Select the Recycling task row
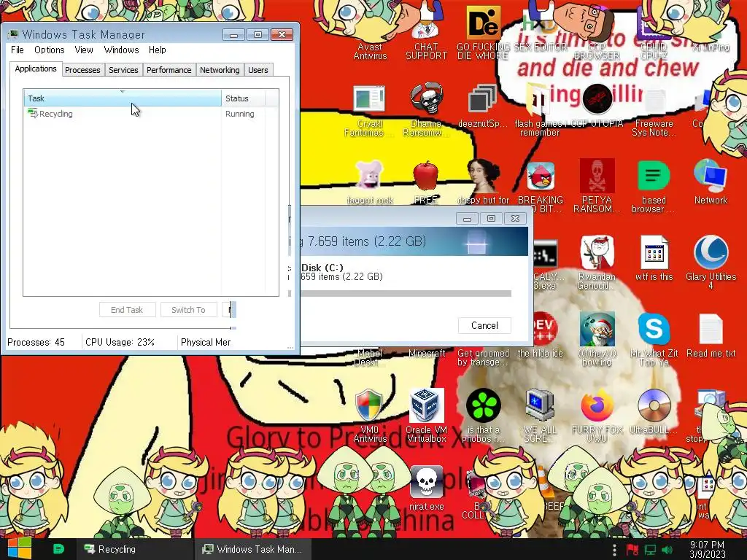Screen dimensions: 747x560 tap(151, 114)
